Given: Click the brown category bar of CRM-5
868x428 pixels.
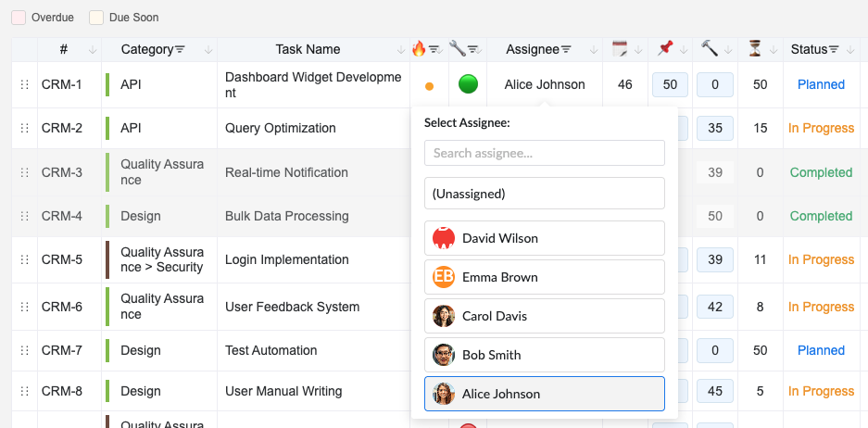Looking at the screenshot, I should coord(107,259).
